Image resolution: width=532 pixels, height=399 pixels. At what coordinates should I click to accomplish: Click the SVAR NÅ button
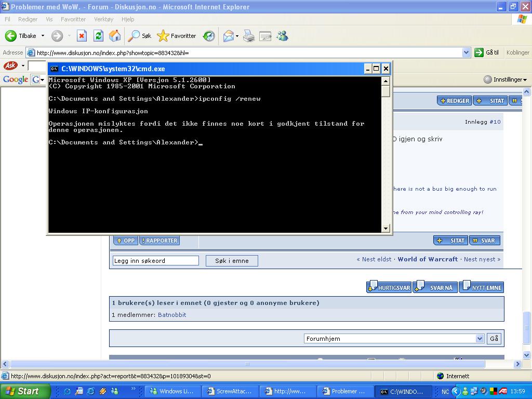point(435,287)
